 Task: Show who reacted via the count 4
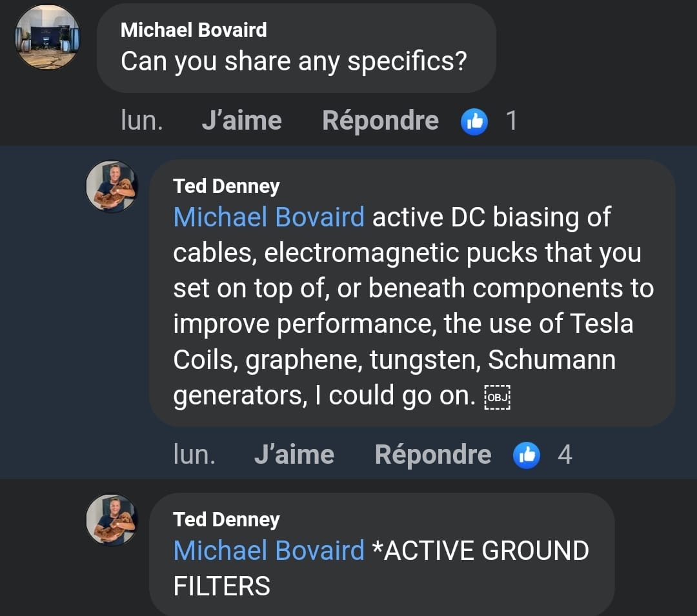pyautogui.click(x=565, y=455)
